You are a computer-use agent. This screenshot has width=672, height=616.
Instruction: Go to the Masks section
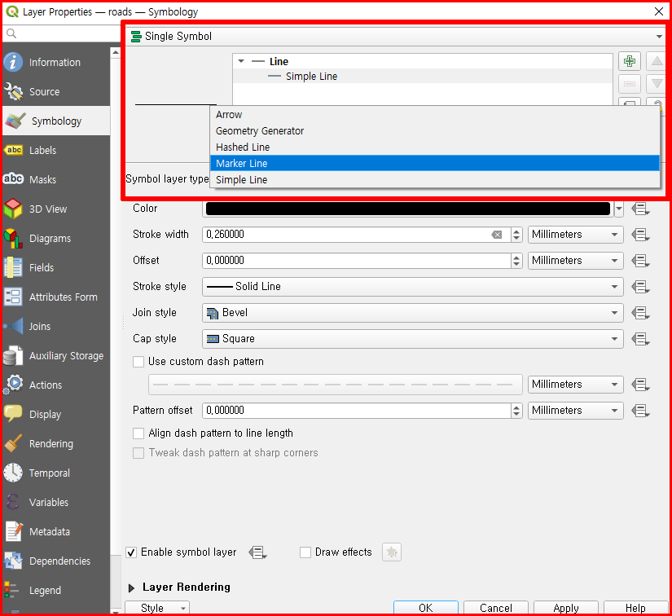(55, 179)
